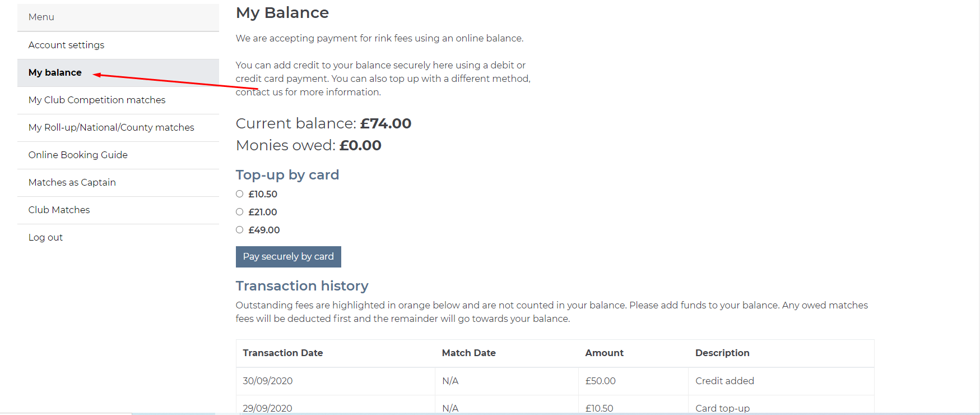Select the £10.50 top-up radio button
The width and height of the screenshot is (980, 415).
[x=240, y=194]
